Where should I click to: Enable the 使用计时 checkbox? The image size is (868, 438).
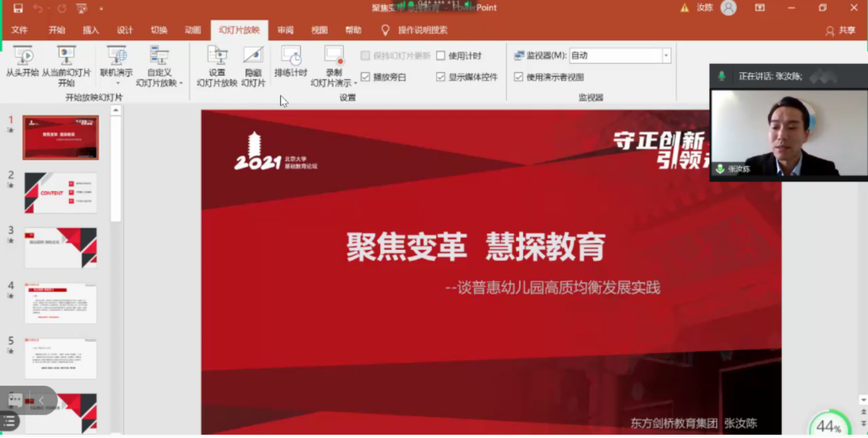pos(441,56)
